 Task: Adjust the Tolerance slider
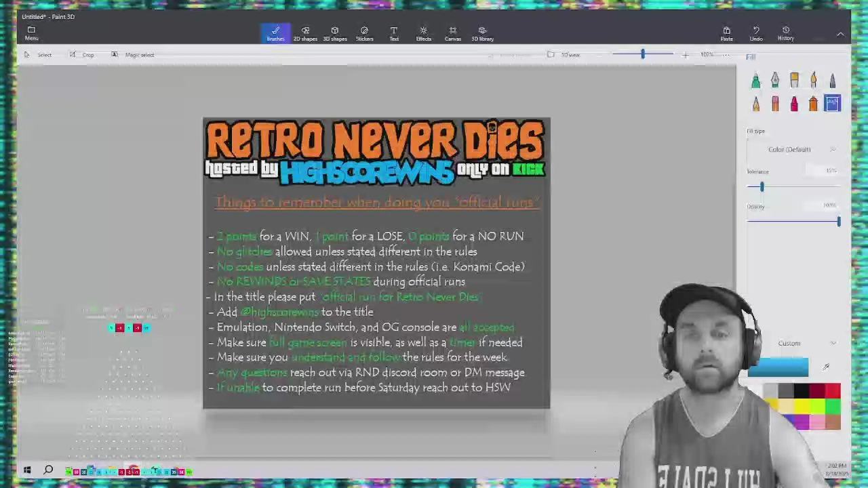762,187
